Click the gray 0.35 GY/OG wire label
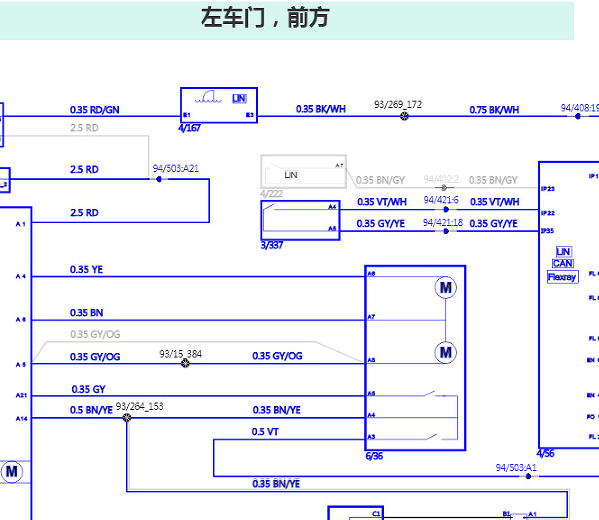Viewport: 599px width, 520px height. click(95, 334)
